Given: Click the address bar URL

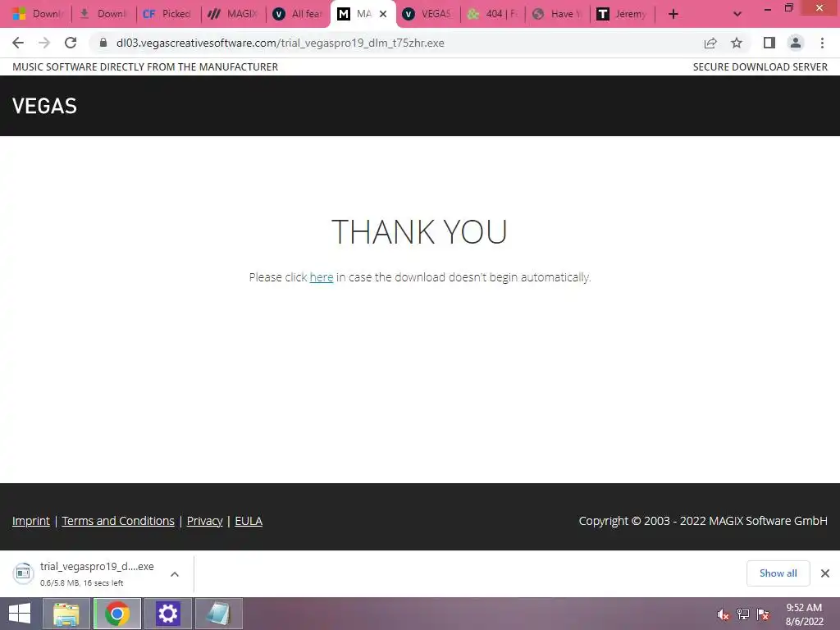Looking at the screenshot, I should [281, 43].
